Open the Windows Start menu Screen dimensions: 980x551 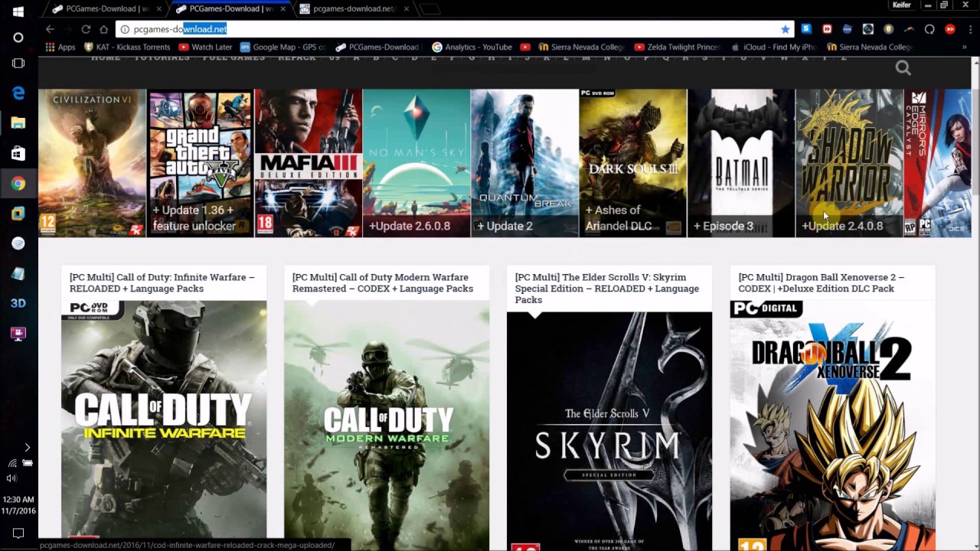[x=18, y=11]
